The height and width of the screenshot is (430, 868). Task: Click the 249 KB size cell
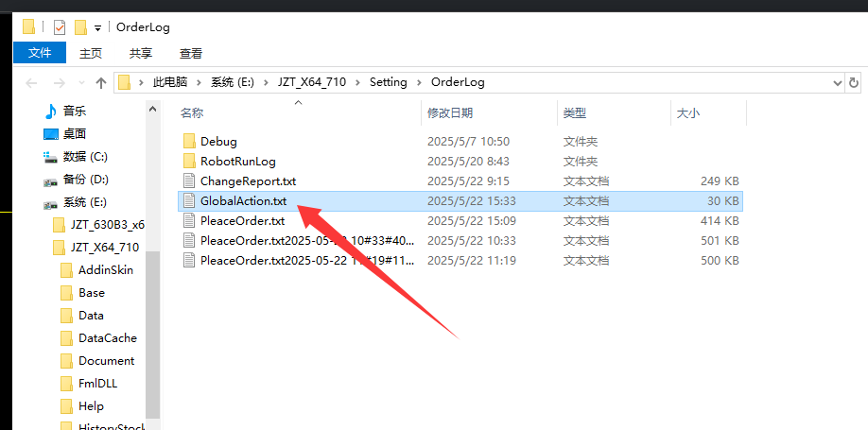[720, 181]
